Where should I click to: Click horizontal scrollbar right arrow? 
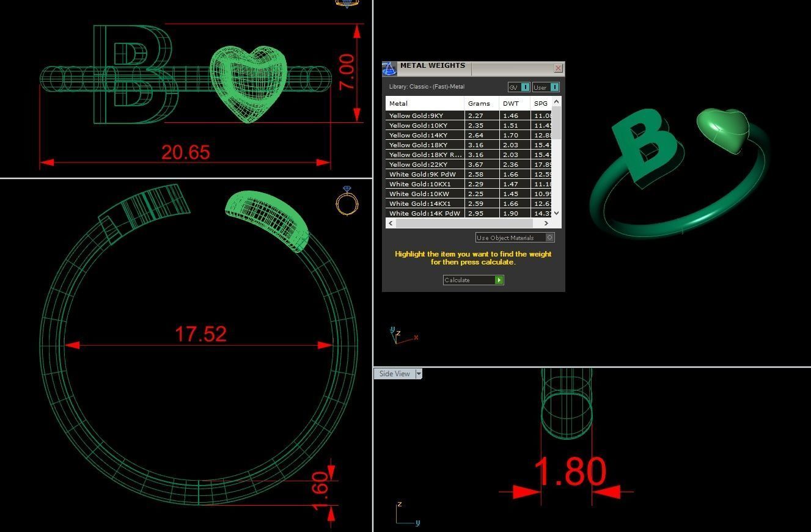546,223
